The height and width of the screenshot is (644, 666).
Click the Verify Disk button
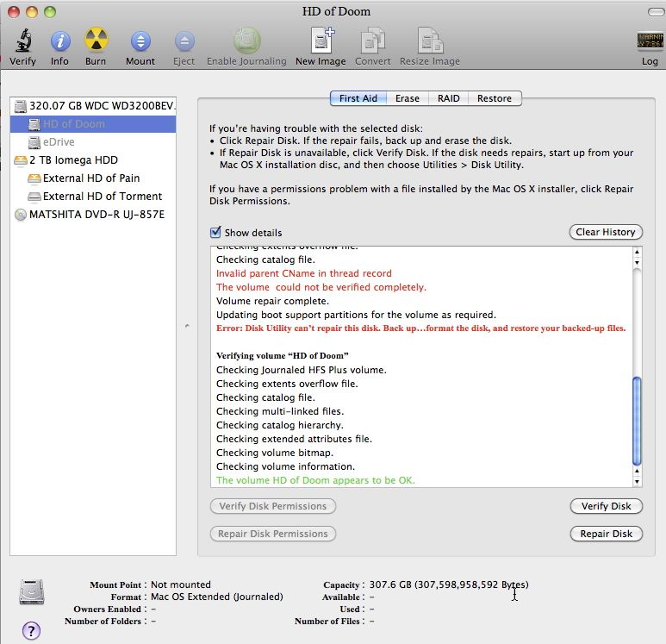[x=606, y=506]
